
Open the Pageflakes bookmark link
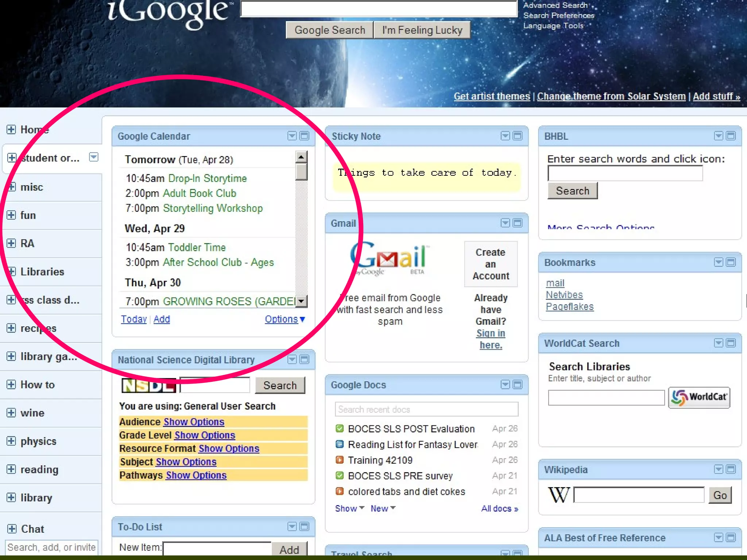569,307
